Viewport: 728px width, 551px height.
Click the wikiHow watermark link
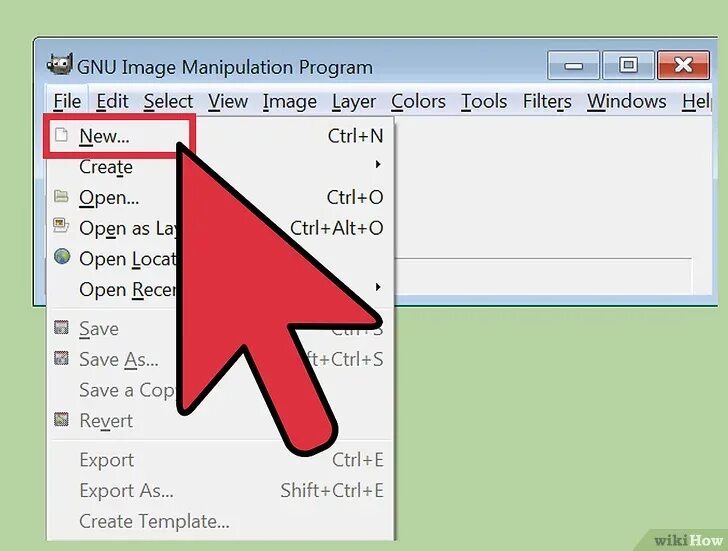pos(689,540)
